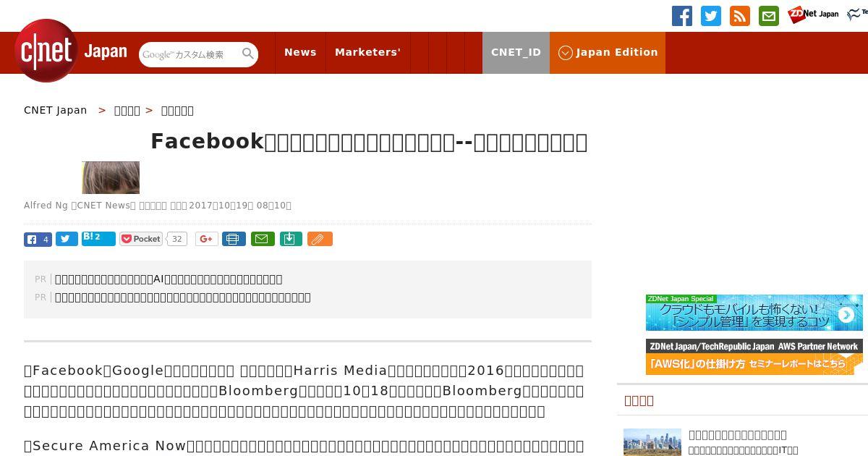The width and height of the screenshot is (868, 456).
Task: Open the sidebar city skyline thumbnail
Action: [652, 442]
